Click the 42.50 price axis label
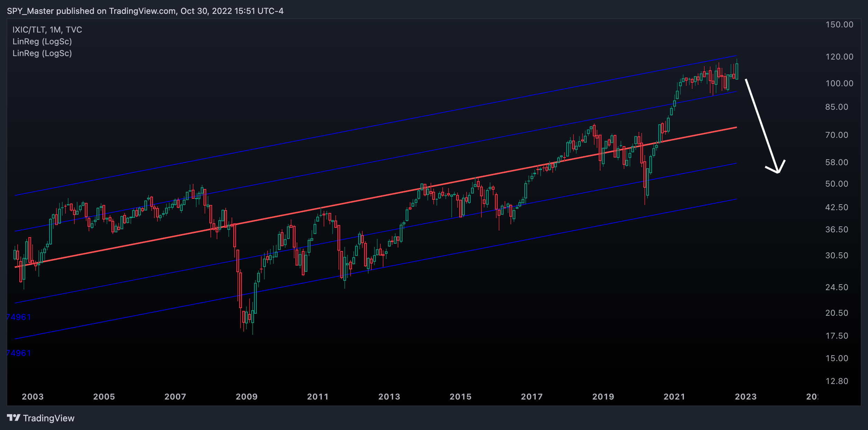This screenshot has height=430, width=868. click(x=837, y=207)
